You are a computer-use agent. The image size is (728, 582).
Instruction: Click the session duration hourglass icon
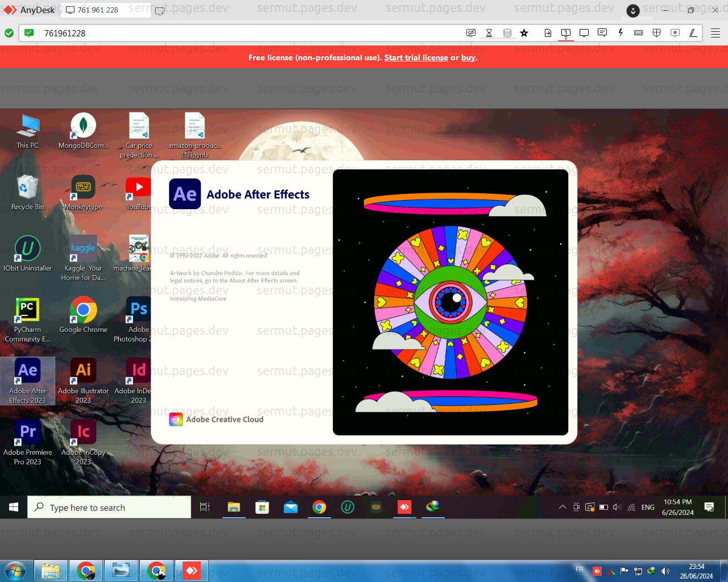(489, 33)
